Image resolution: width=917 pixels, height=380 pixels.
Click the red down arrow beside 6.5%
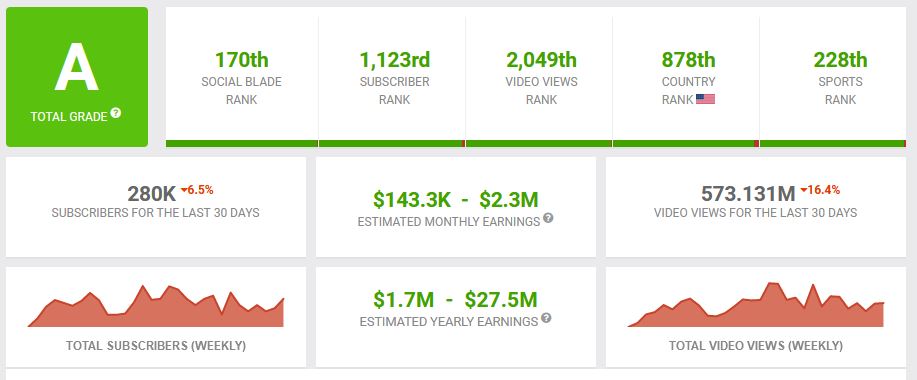pyautogui.click(x=183, y=190)
